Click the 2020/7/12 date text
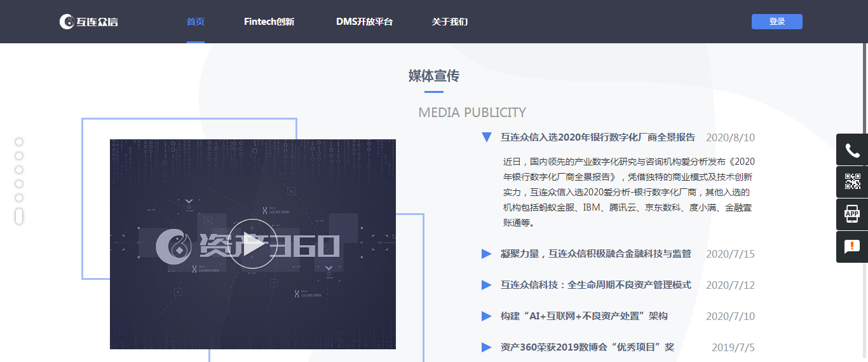This screenshot has width=868, height=362. pyautogui.click(x=730, y=285)
